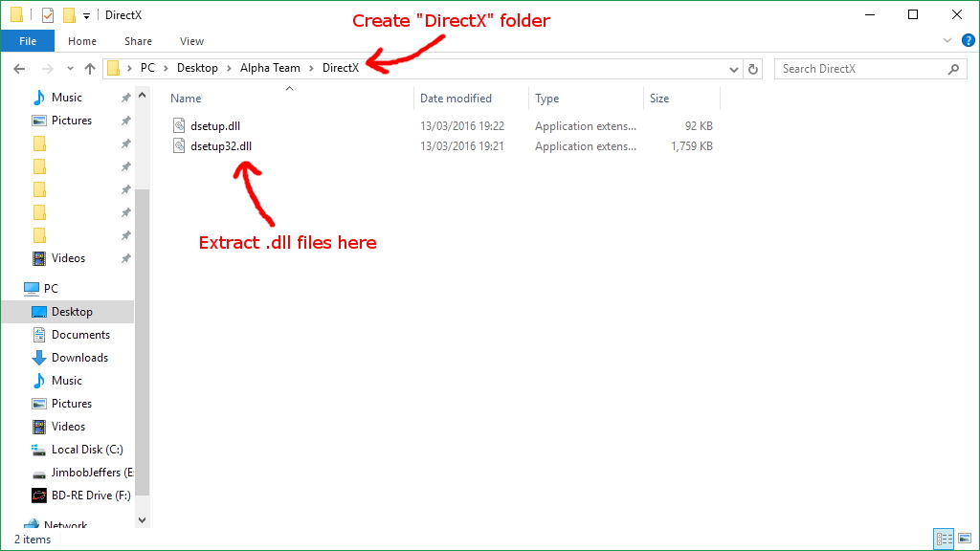This screenshot has width=980, height=551.
Task: Sort by the Type column header
Action: tap(546, 99)
